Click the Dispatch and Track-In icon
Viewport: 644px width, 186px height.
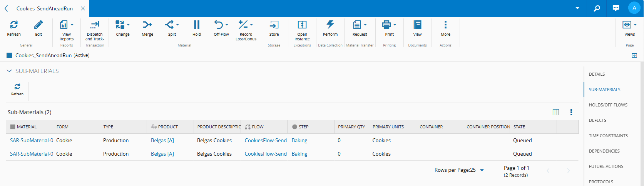(95, 25)
